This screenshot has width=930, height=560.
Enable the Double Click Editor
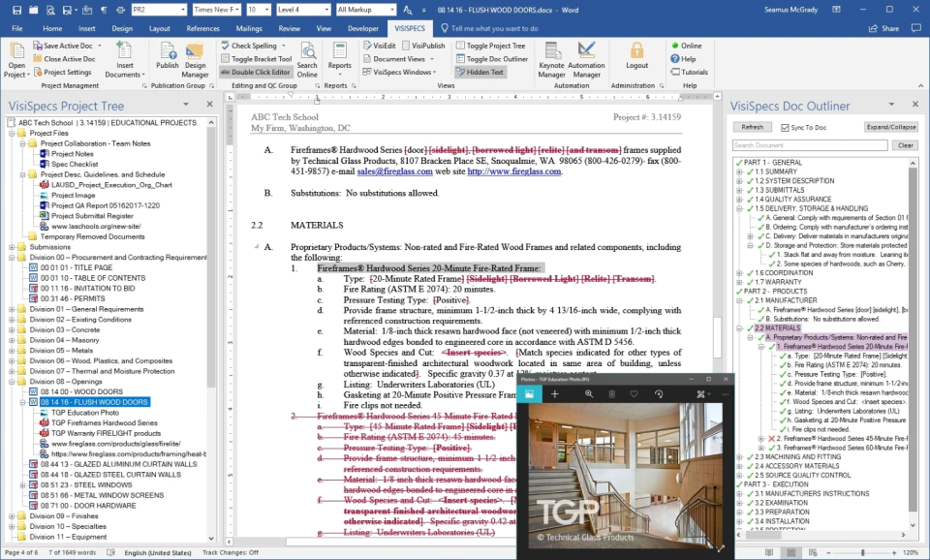tap(256, 72)
